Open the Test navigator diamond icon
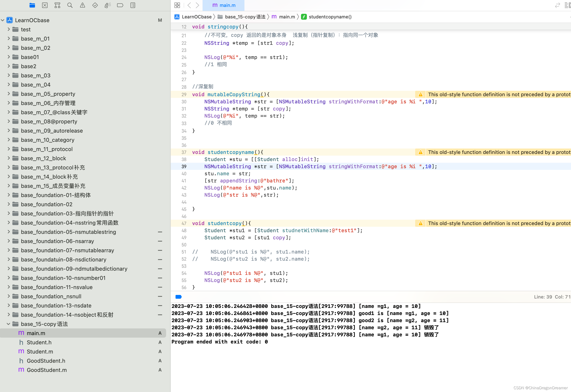Screen dimensions: 571x392 [95, 5]
